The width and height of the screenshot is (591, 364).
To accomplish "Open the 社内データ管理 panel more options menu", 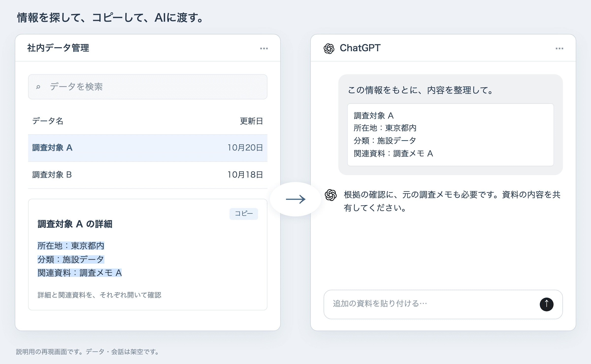I will [x=264, y=48].
